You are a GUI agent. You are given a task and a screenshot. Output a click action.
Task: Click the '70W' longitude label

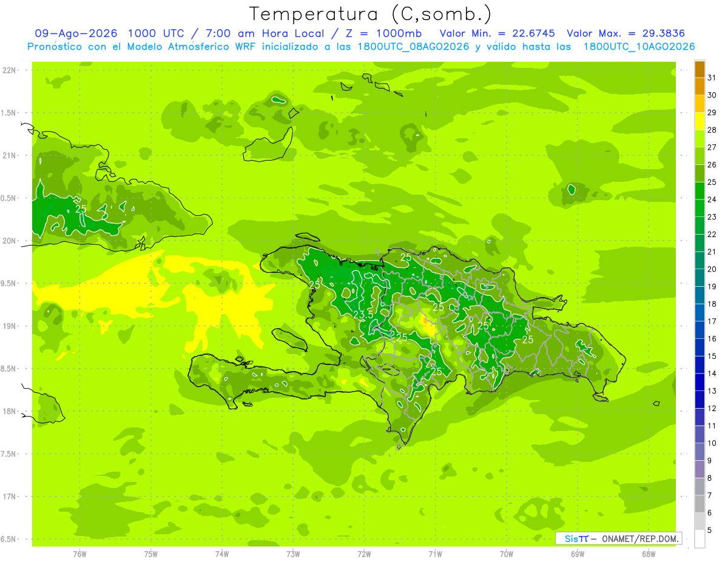click(507, 554)
